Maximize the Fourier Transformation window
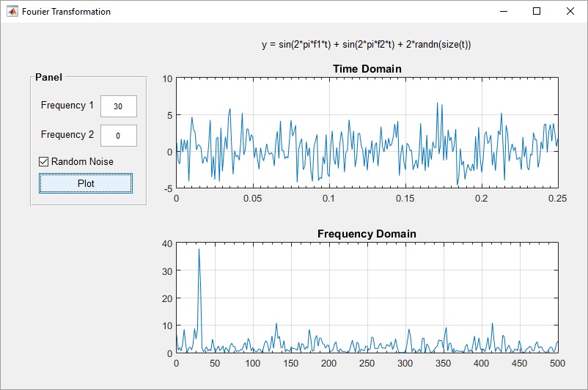 pos(537,12)
